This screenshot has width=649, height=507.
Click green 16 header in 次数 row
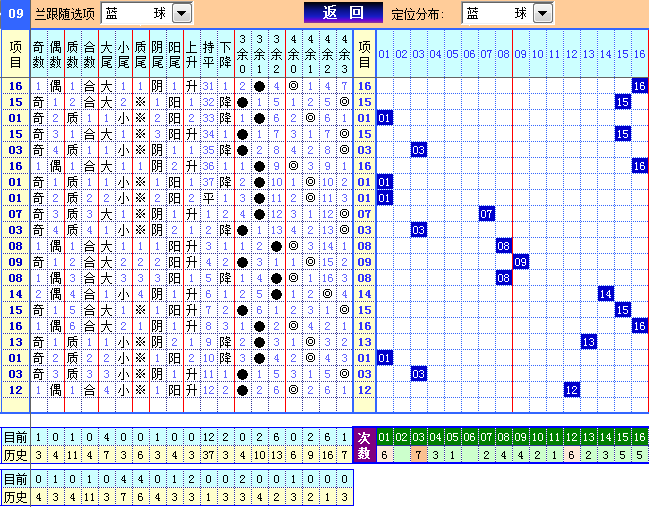(639, 437)
